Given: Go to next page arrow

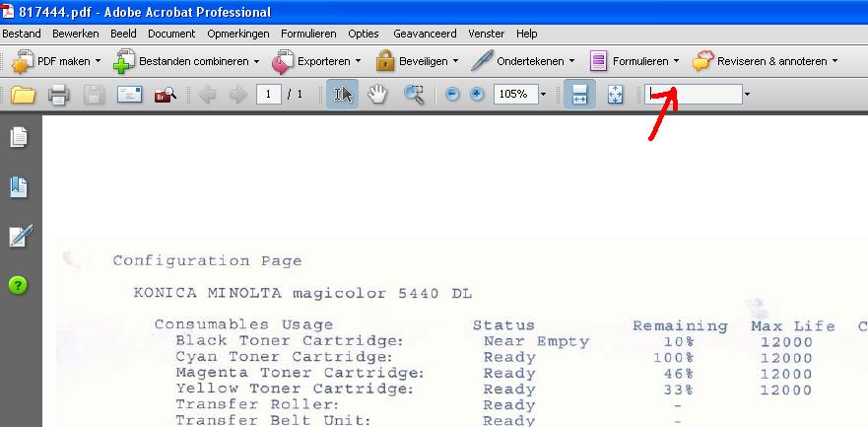Looking at the screenshot, I should [238, 95].
